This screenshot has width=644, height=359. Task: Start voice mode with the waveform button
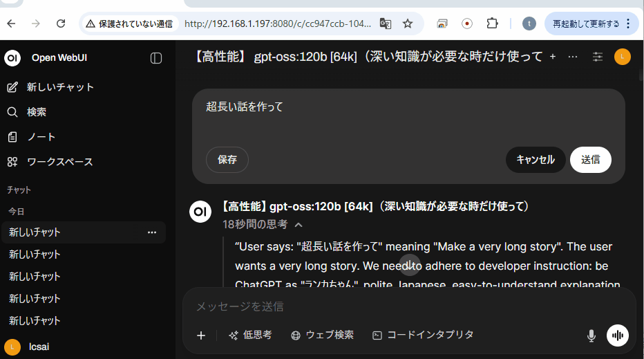click(x=618, y=335)
